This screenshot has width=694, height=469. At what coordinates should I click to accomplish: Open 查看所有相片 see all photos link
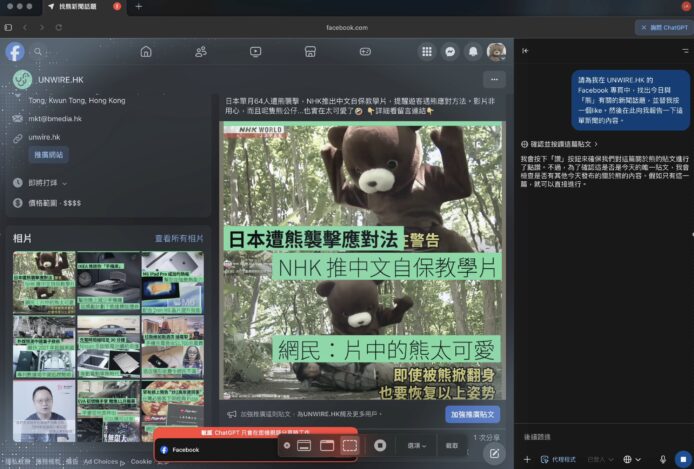pos(179,239)
